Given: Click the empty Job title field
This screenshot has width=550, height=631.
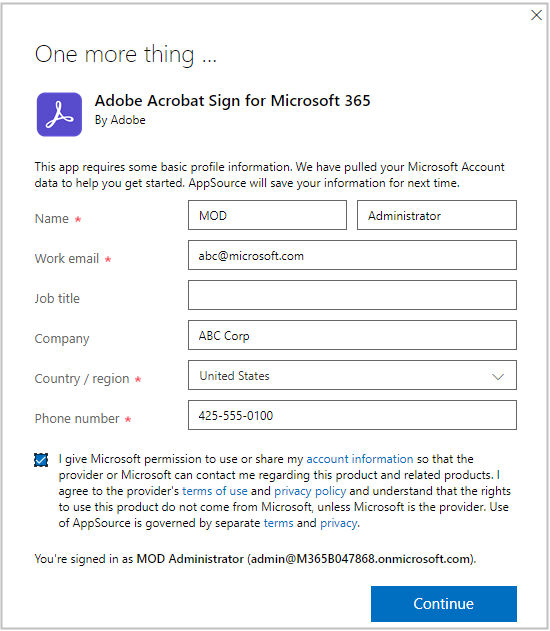Looking at the screenshot, I should (x=352, y=295).
